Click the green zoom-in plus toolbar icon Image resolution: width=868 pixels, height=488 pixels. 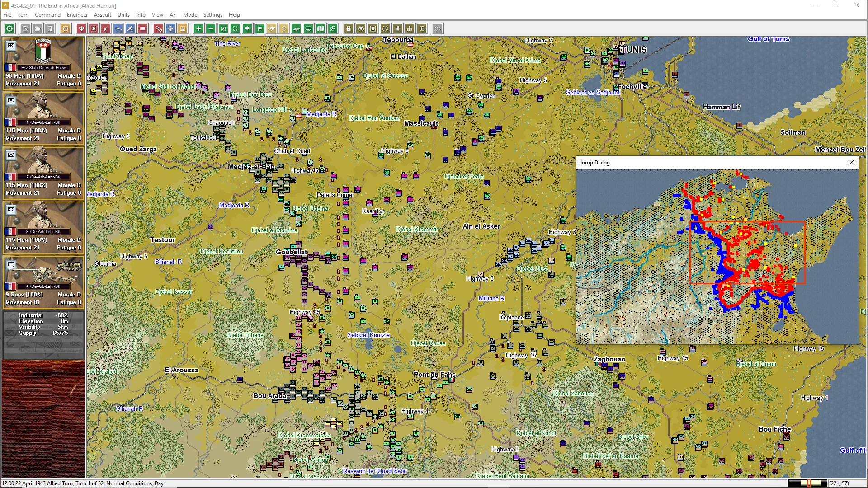pyautogui.click(x=198, y=28)
